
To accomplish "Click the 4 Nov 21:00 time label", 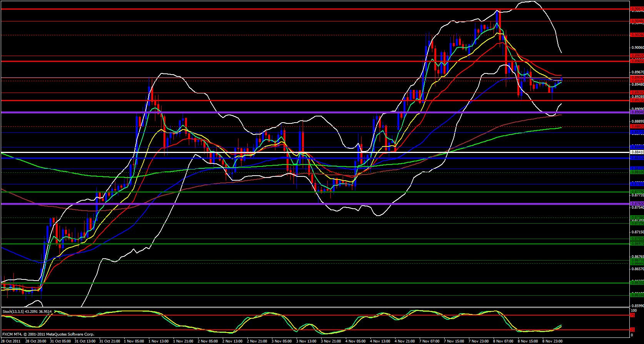I will click(x=405, y=341).
